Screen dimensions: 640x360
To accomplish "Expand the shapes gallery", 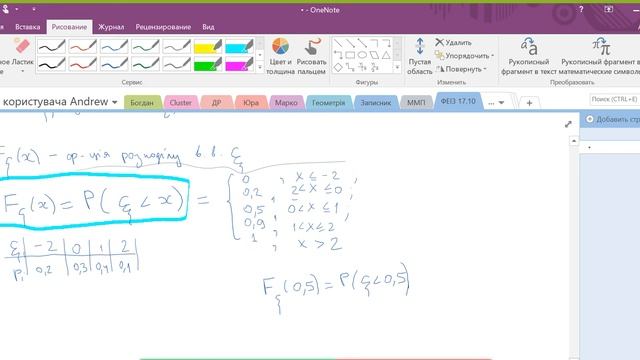I will [397, 67].
